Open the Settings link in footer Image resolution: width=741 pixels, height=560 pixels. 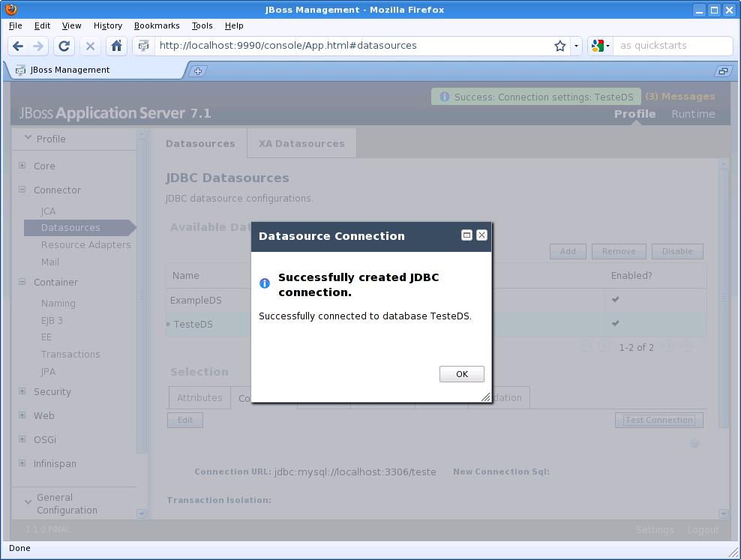655,530
